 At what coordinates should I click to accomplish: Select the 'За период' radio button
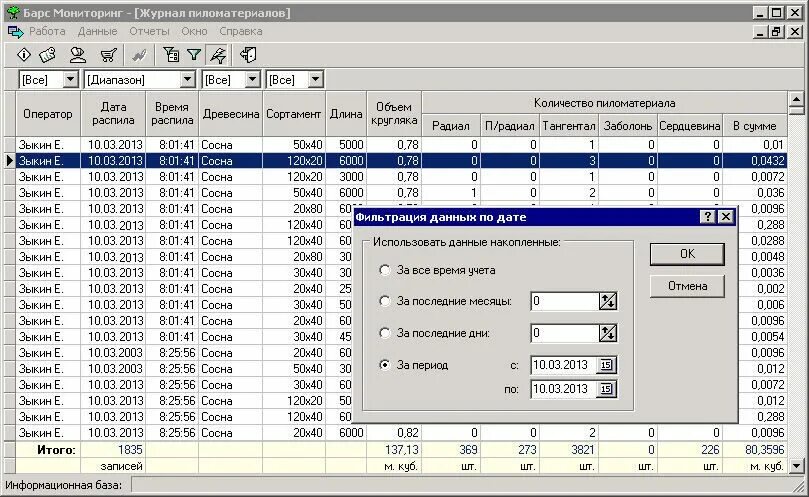click(384, 365)
